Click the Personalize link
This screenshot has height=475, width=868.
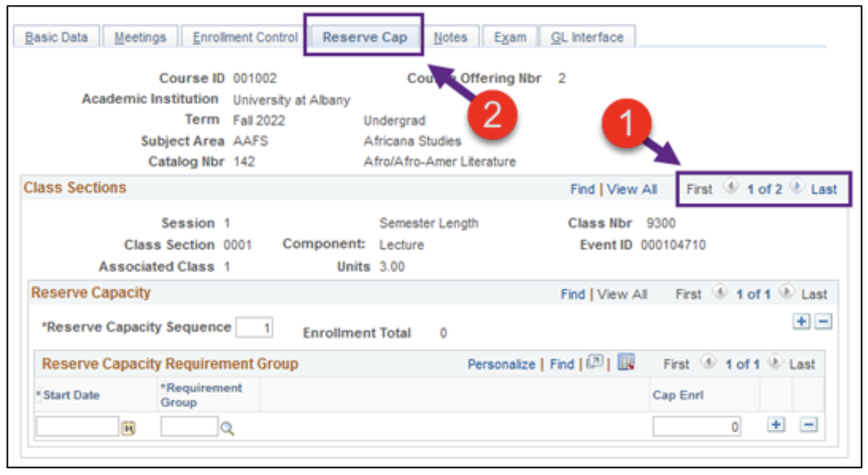pyautogui.click(x=501, y=364)
